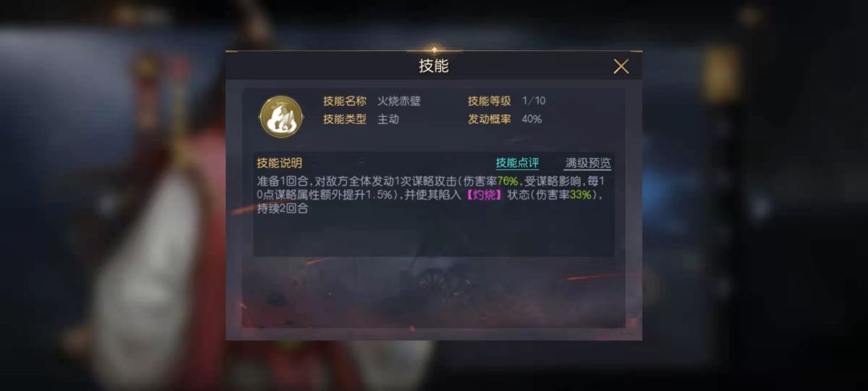Click the green 76% damage rate value
The width and height of the screenshot is (868, 391).
[x=508, y=181]
